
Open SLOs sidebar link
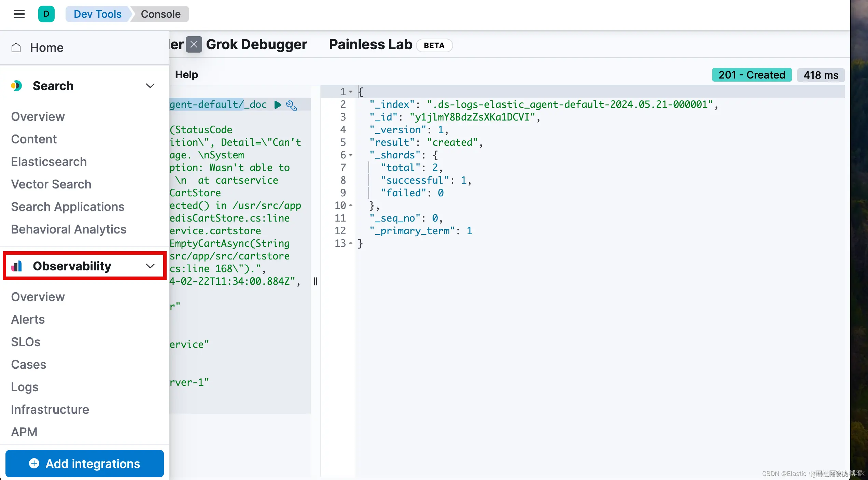coord(26,342)
